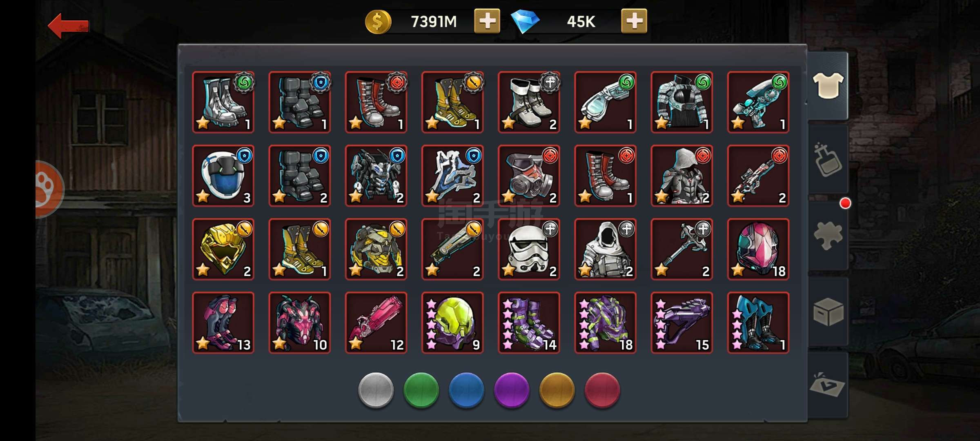
Task: Filter items by purple rarity circle
Action: pos(512,390)
